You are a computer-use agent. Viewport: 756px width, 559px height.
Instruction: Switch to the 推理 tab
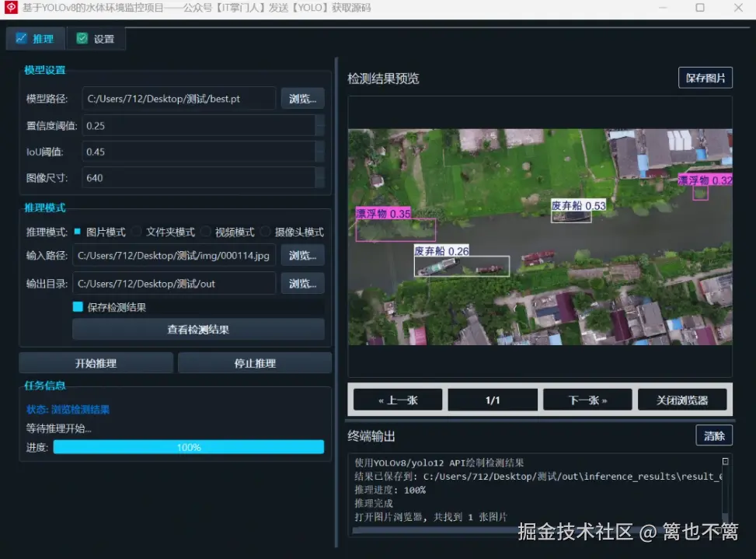[35, 39]
